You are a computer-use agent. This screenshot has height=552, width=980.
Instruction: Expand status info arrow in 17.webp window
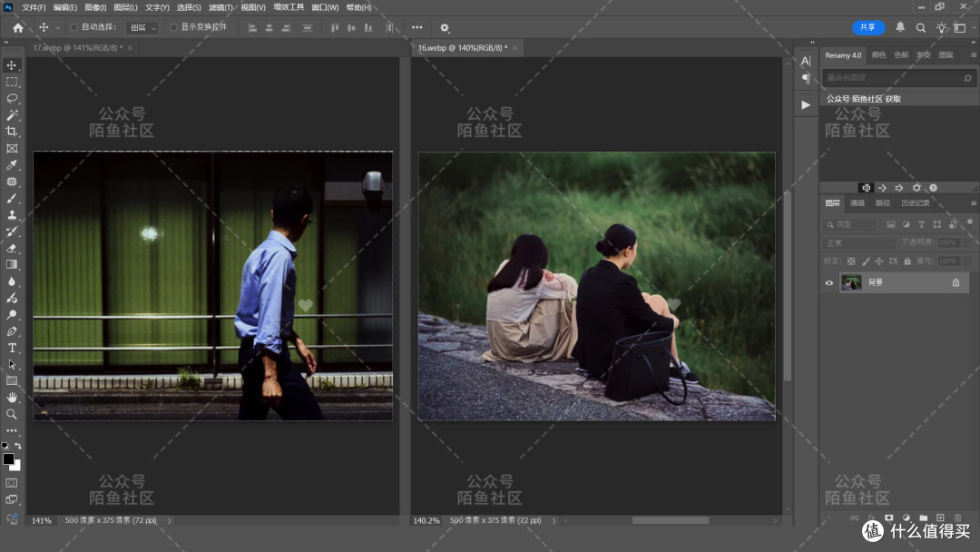[x=169, y=520]
